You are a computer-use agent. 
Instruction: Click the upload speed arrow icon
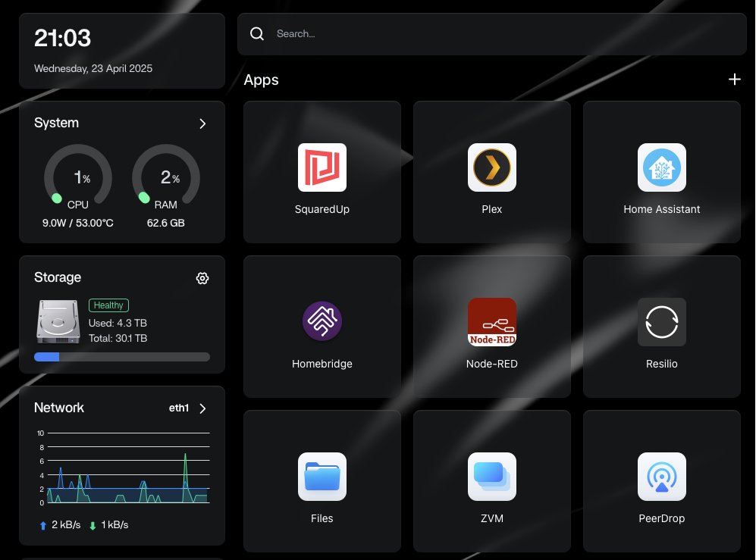point(43,525)
